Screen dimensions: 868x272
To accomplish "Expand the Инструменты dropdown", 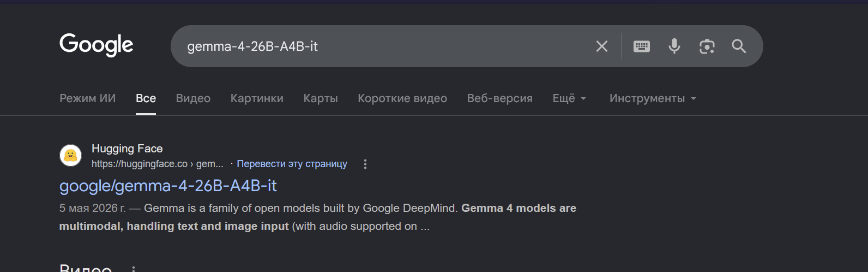I will 653,98.
